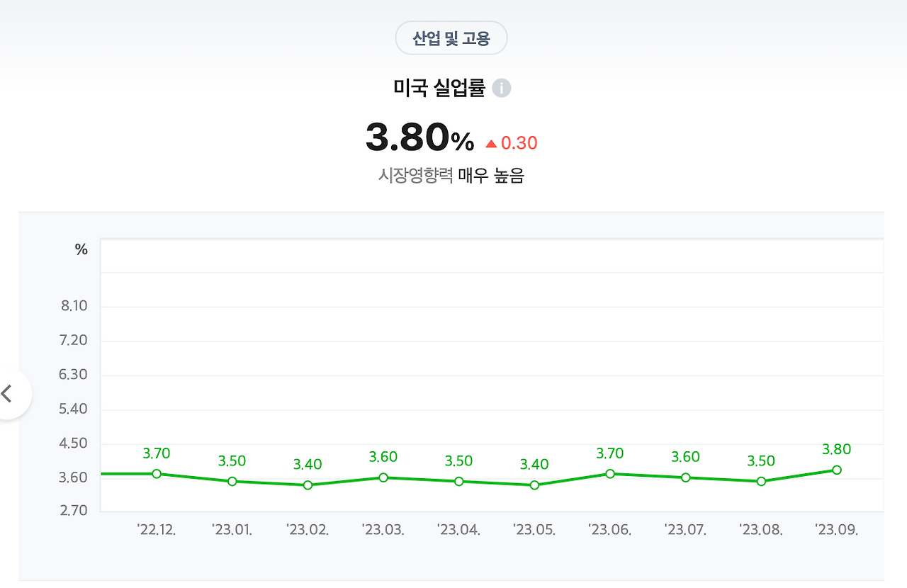Click the 3.80 label above latest point
Image resolution: width=907 pixels, height=588 pixels.
tap(835, 448)
